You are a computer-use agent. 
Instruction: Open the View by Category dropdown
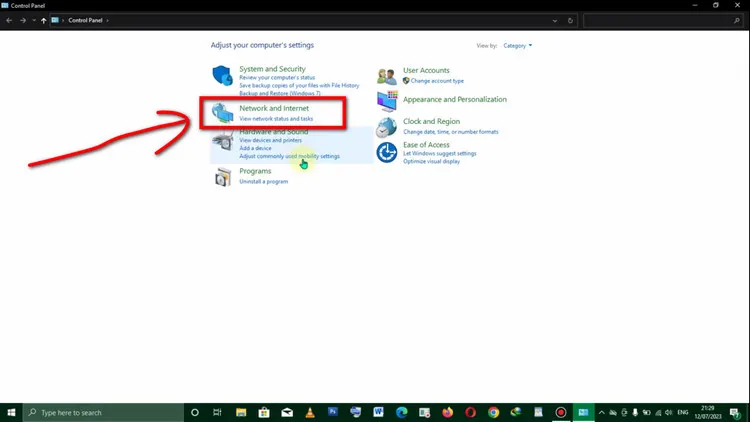(x=518, y=45)
